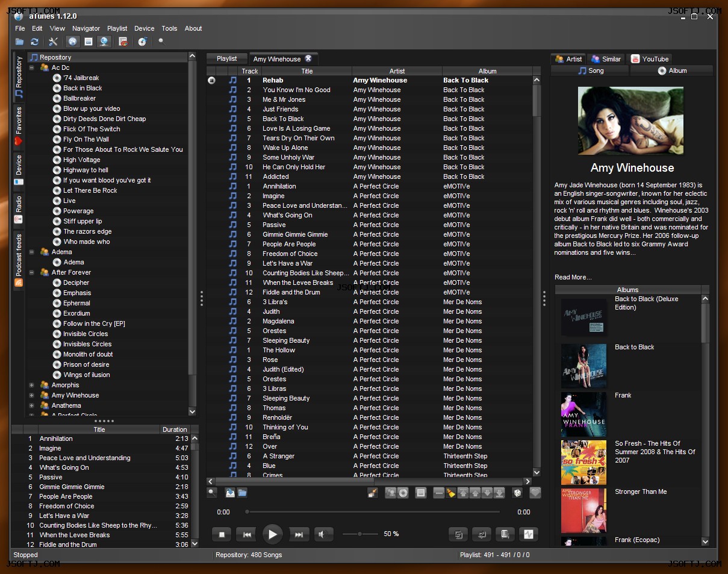Image resolution: width=728 pixels, height=574 pixels.
Task: Open the Navigator menu
Action: coord(86,28)
